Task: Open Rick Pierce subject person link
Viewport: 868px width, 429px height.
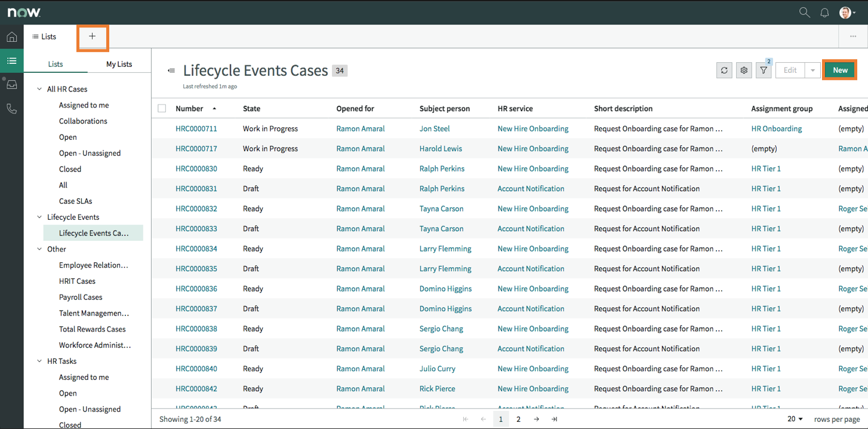Action: click(x=438, y=389)
